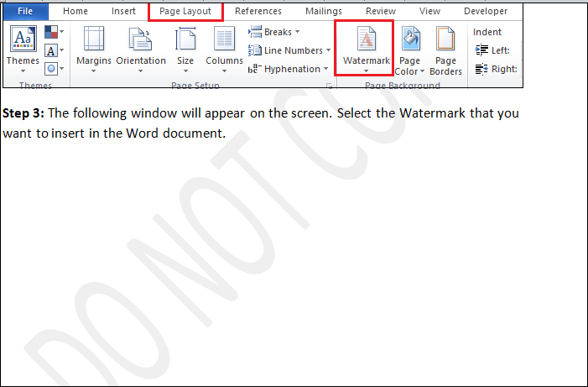Click the Page Borders button
The image size is (588, 387).
pos(445,52)
